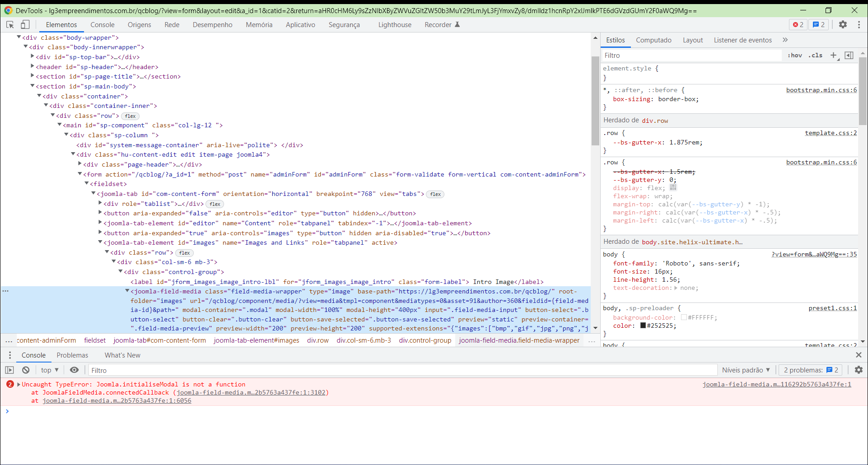Expand the header sp-header tree node
The width and height of the screenshot is (868, 465).
click(x=32, y=66)
